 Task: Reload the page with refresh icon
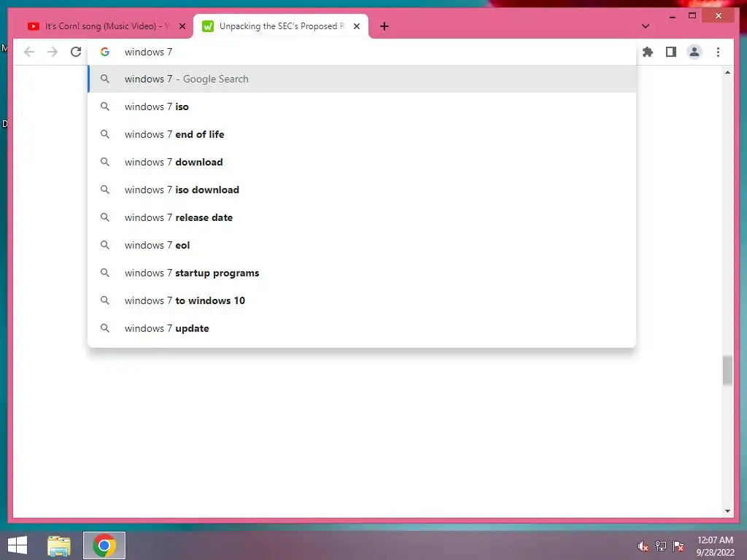(x=76, y=52)
